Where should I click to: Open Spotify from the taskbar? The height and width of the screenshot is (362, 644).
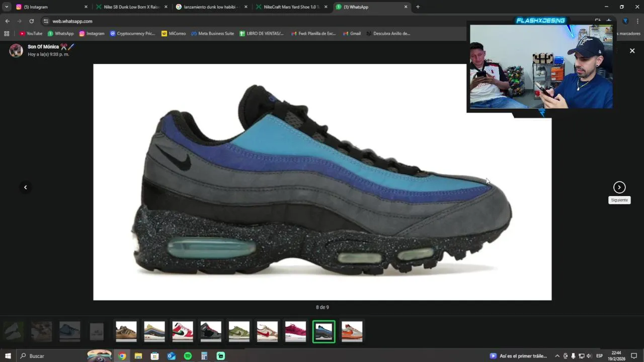(x=188, y=356)
